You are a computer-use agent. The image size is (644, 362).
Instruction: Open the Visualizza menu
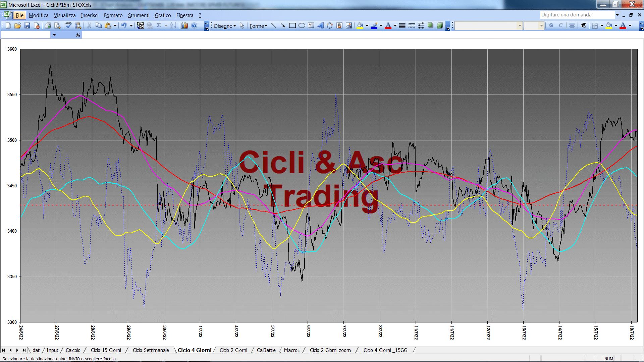tap(65, 15)
